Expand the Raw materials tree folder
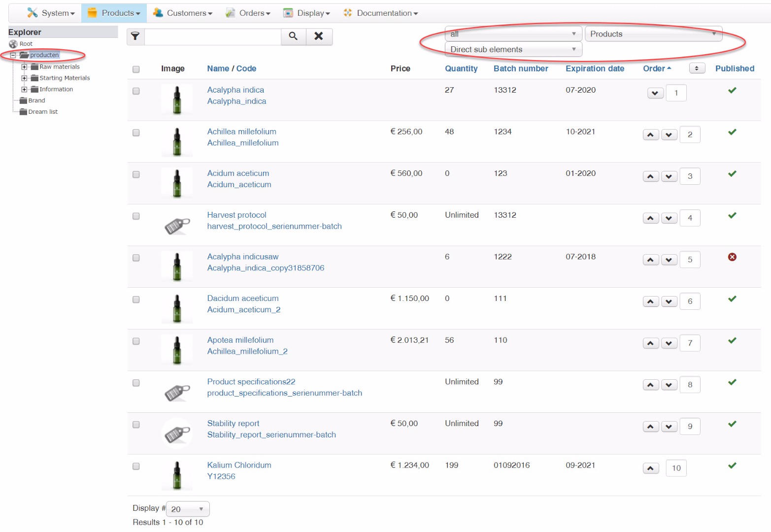Screen dimensions: 771x532 [x=24, y=67]
